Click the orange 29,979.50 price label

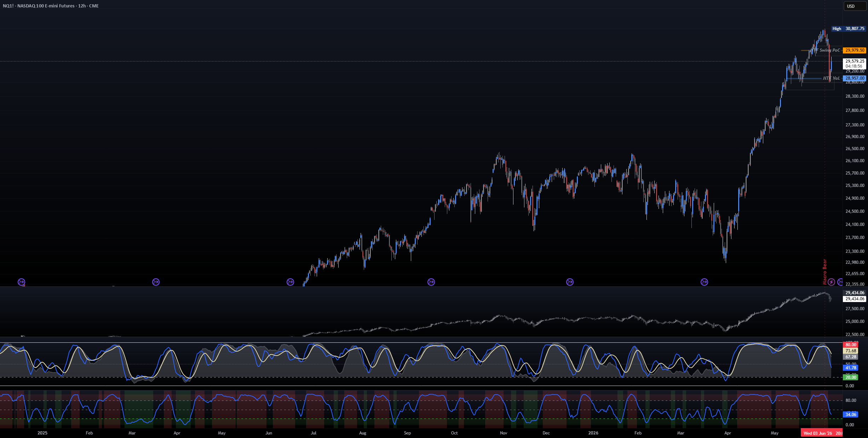tap(855, 50)
